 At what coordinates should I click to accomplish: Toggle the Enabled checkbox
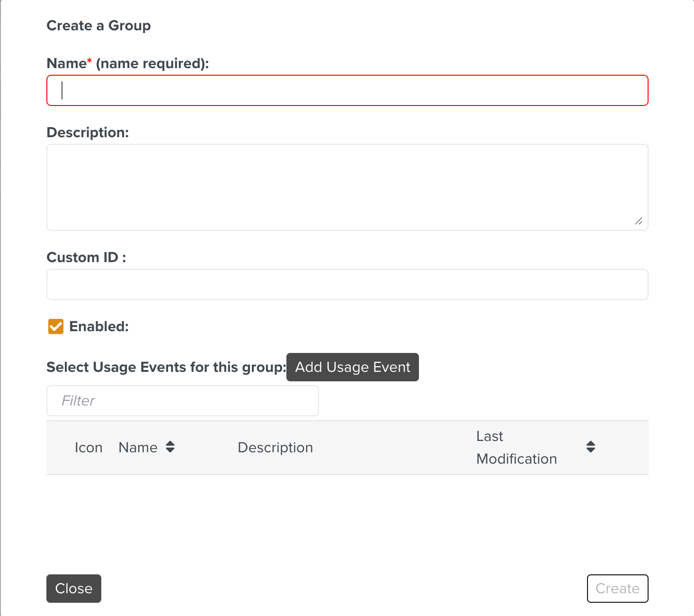[56, 326]
